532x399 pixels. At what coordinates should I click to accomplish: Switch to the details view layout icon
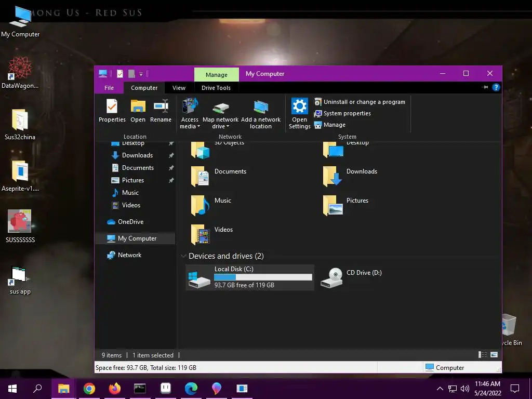tap(483, 354)
